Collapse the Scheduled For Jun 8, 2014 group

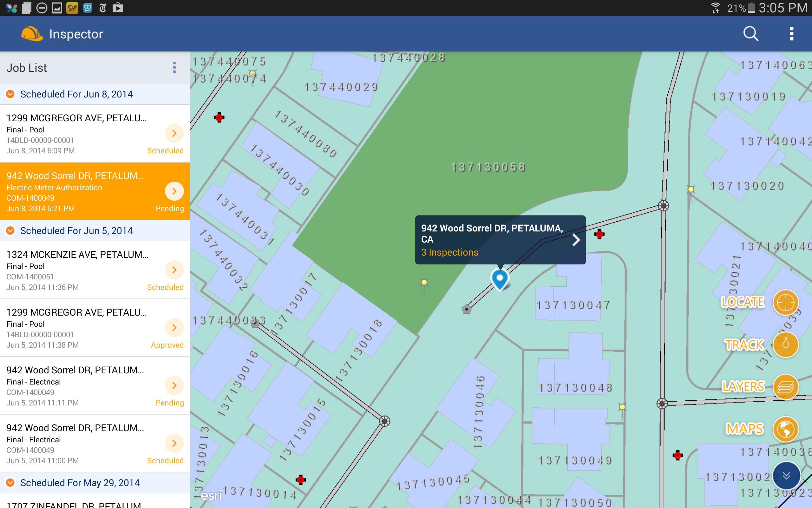(10, 94)
